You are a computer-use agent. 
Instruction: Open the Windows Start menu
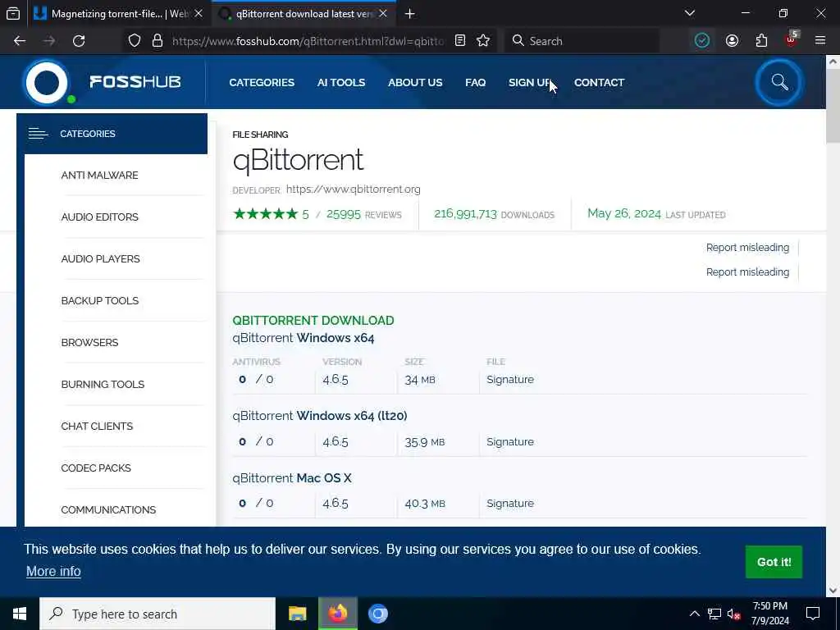pos(20,614)
